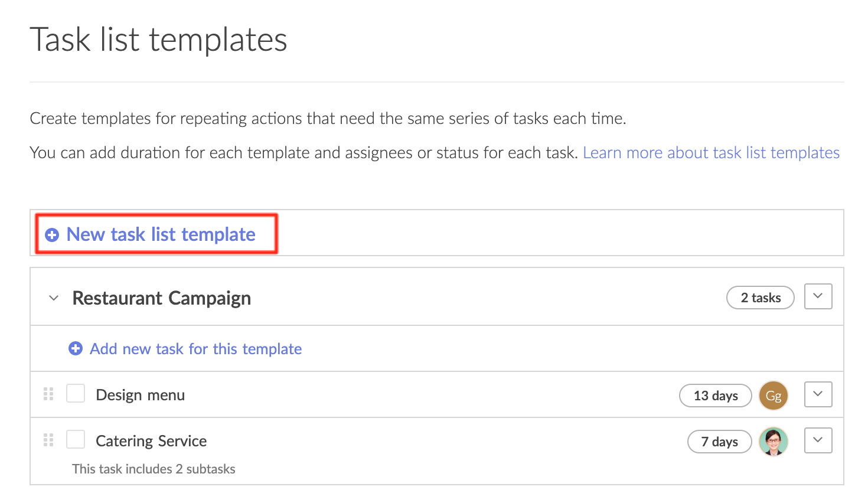Tick the Design menu checkbox

click(x=76, y=393)
